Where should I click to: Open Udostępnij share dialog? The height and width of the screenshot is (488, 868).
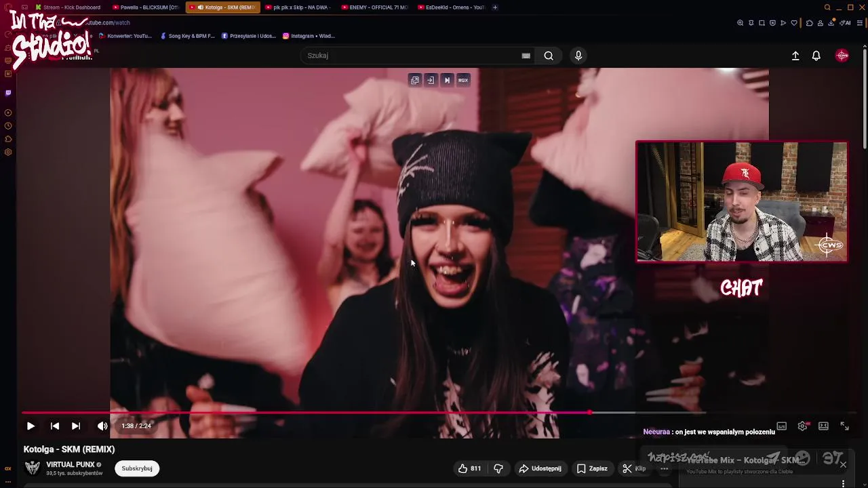click(x=540, y=468)
